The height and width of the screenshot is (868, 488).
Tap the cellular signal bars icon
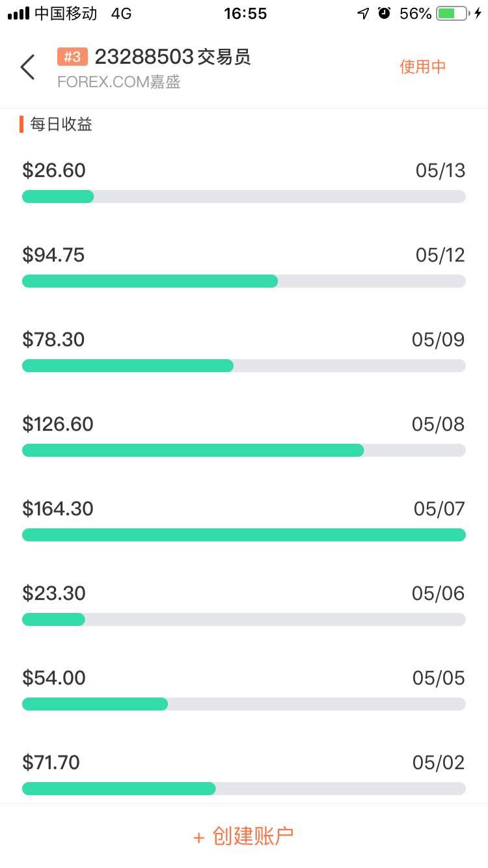pyautogui.click(x=18, y=13)
